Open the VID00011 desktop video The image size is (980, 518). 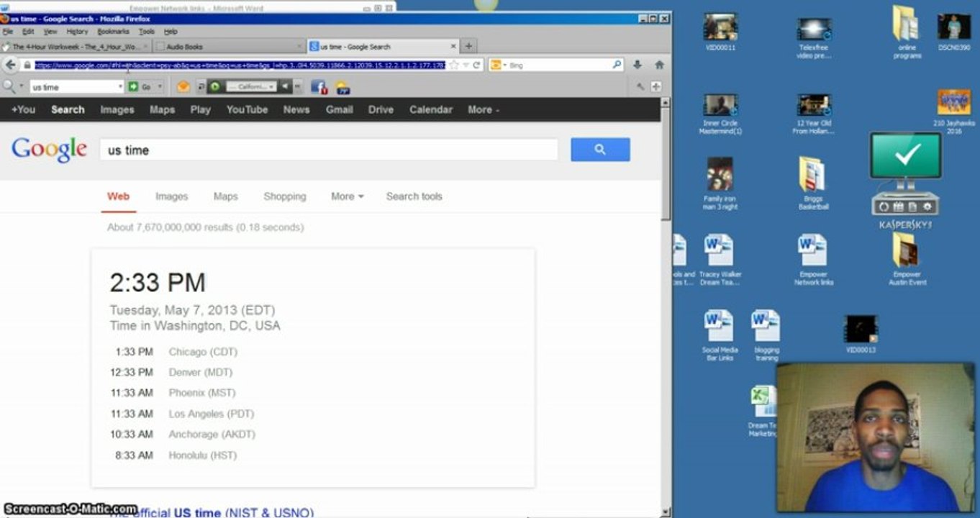tap(720, 32)
